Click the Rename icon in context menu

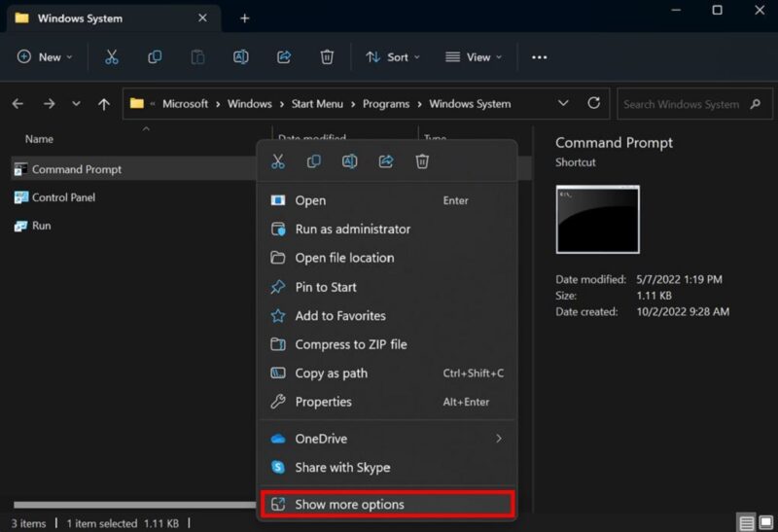(x=349, y=161)
